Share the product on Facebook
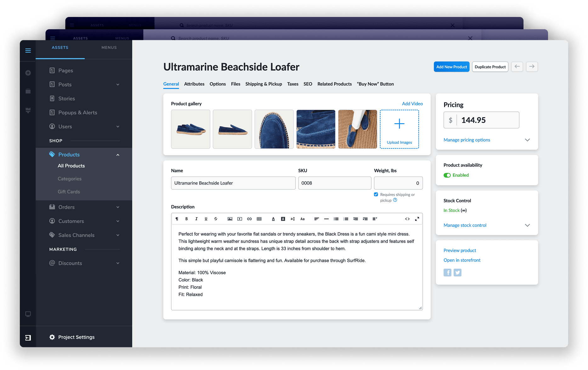 tap(447, 272)
